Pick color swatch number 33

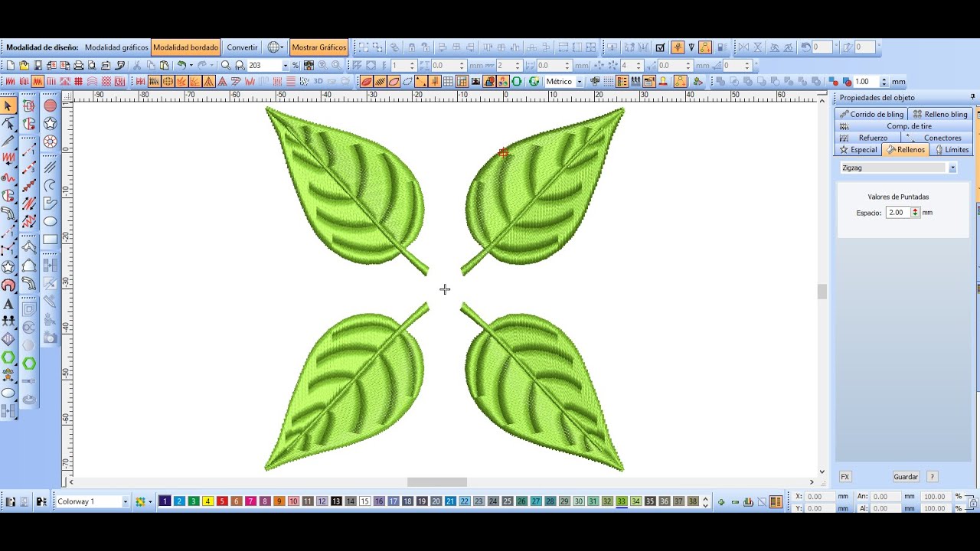pyautogui.click(x=622, y=502)
